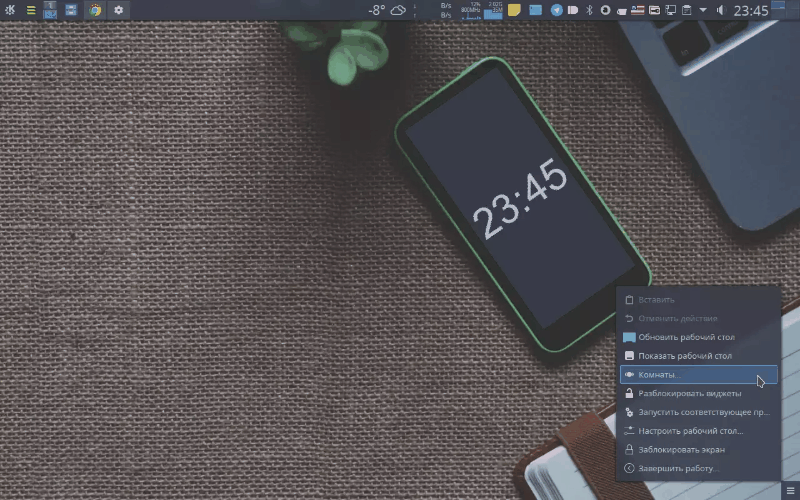Launch the blue file manager icon
Image resolution: width=800 pixels, height=500 pixels.
[71, 10]
